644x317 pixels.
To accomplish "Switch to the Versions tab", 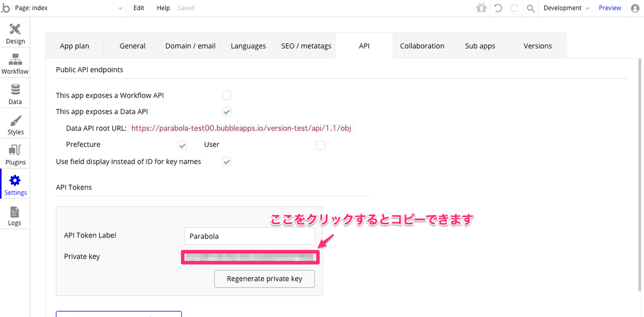I will click(538, 46).
